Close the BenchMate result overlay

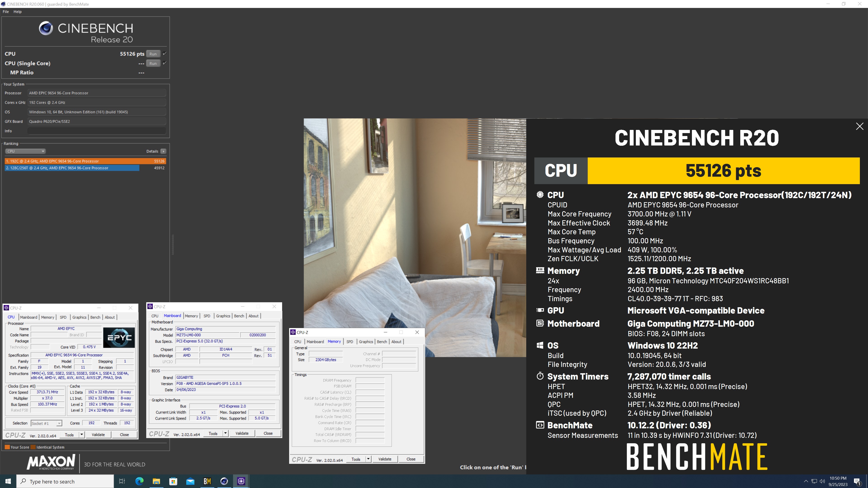coord(860,126)
